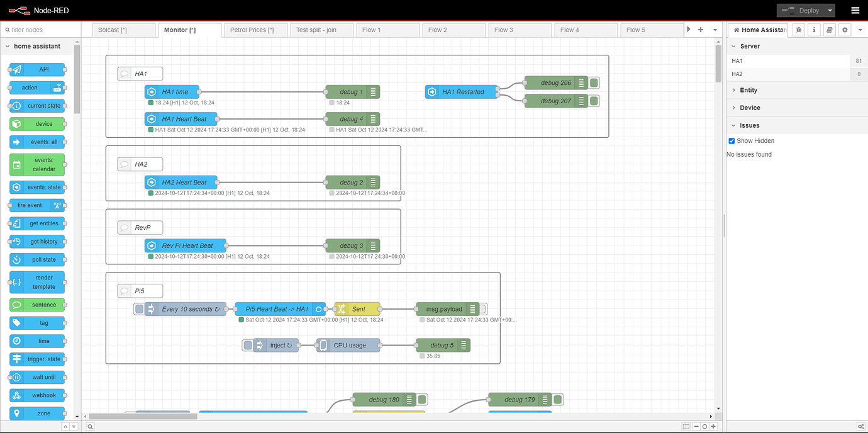The image size is (868, 433).
Task: Collapse all palette categories
Action: [65, 427]
